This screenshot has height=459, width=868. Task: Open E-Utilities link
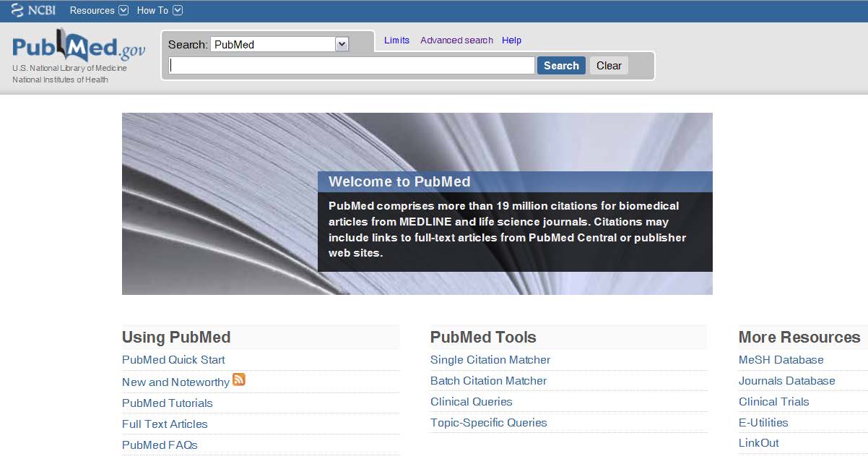(763, 422)
